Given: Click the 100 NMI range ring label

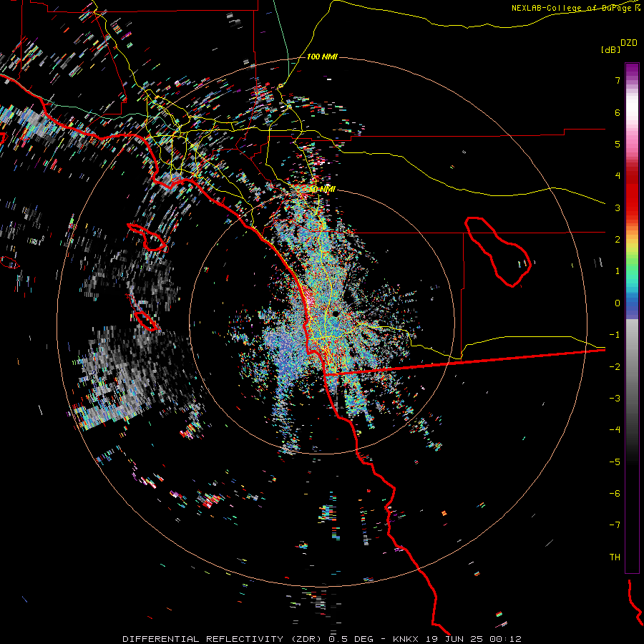Looking at the screenshot, I should 322,57.
